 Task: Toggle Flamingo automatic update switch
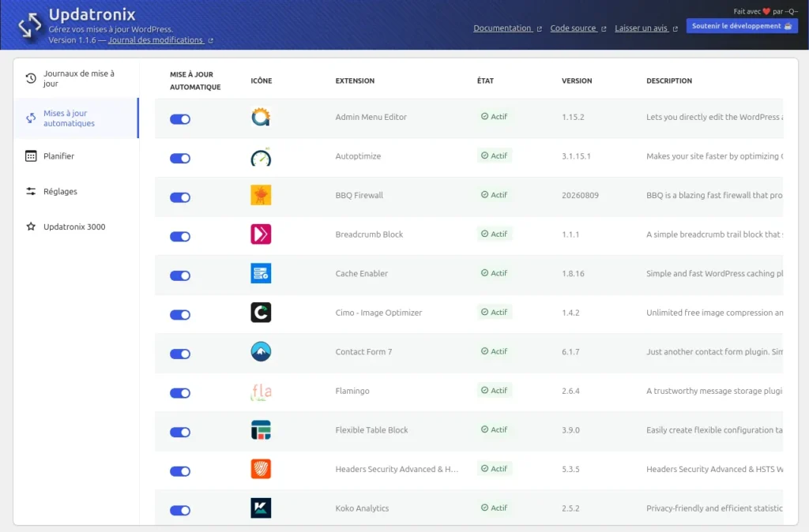click(x=180, y=393)
